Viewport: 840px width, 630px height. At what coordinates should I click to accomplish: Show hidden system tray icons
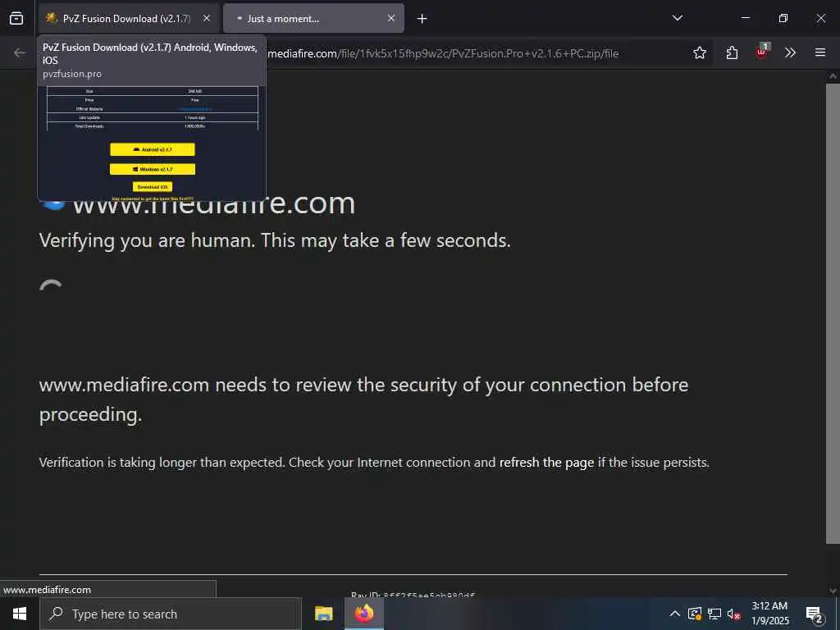point(674,614)
